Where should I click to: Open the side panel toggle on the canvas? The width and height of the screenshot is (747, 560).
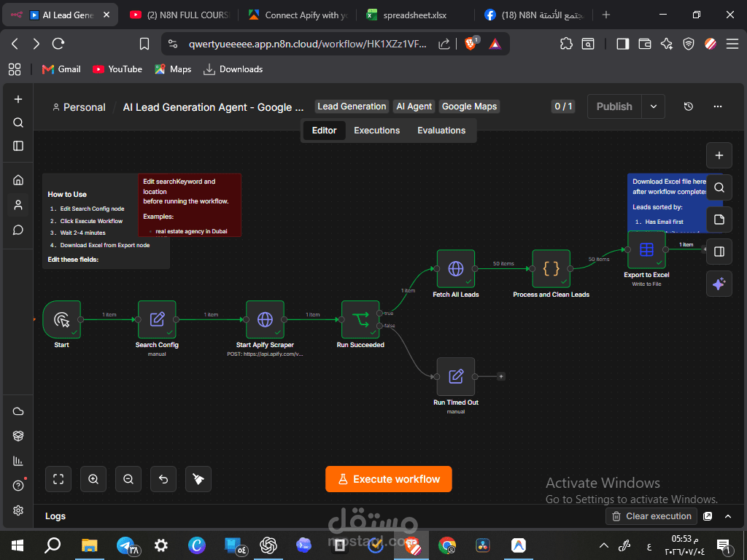pyautogui.click(x=719, y=252)
